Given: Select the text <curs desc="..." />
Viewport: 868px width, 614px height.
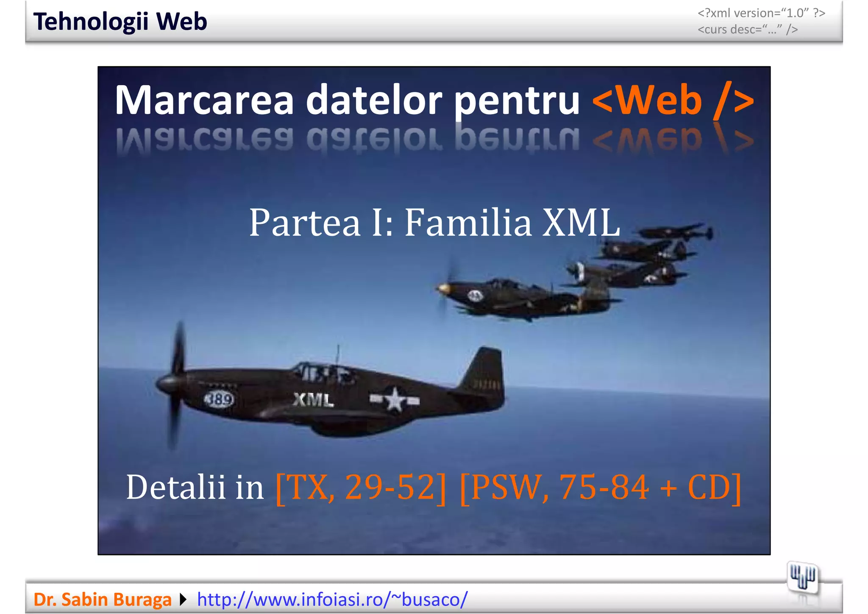Looking at the screenshot, I should [x=748, y=30].
